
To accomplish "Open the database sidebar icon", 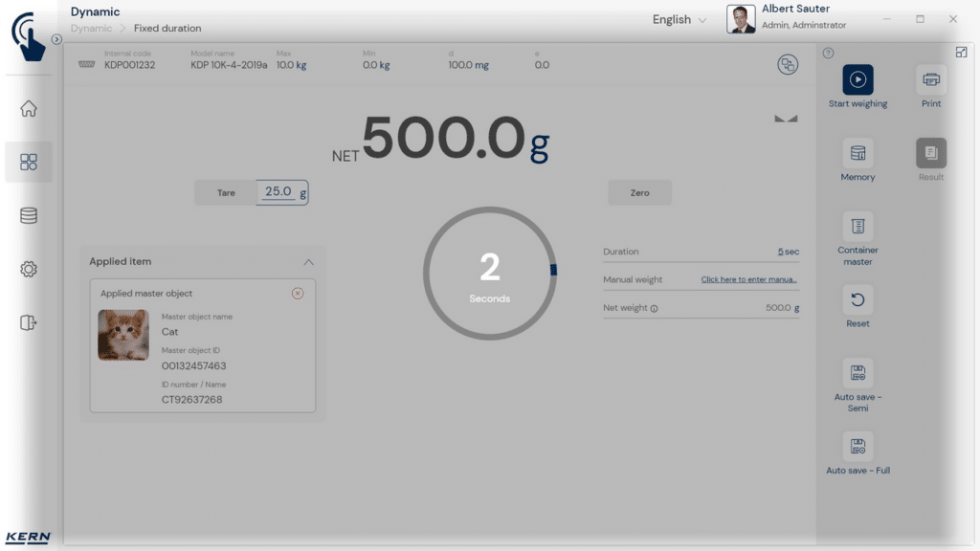I will [29, 216].
